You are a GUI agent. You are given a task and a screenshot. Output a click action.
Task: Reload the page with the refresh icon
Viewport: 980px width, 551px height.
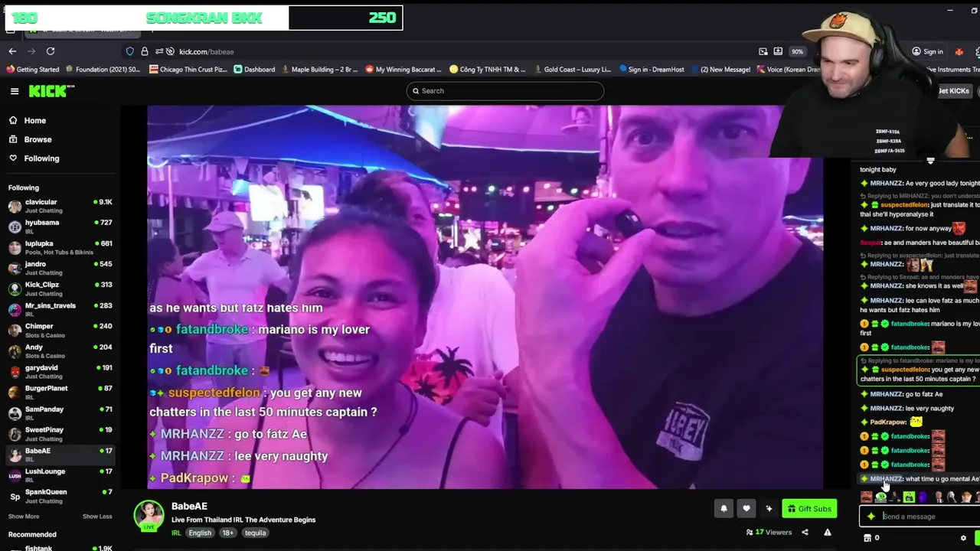coord(51,51)
